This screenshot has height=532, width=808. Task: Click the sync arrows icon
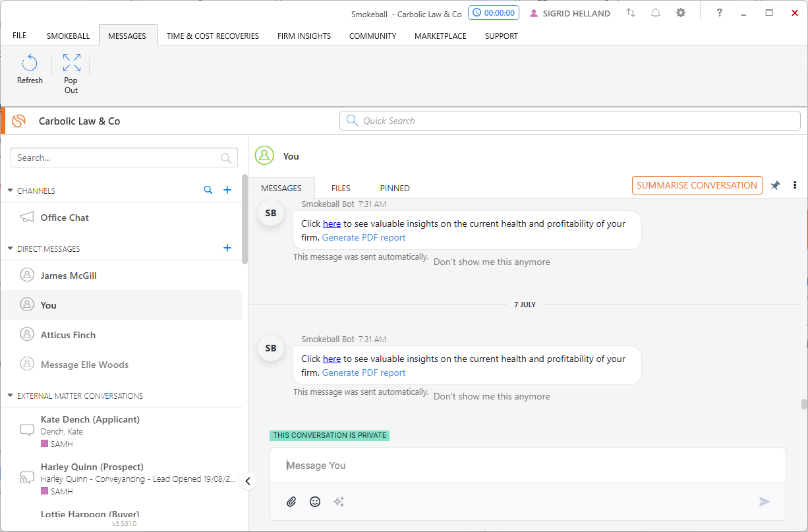click(x=631, y=13)
